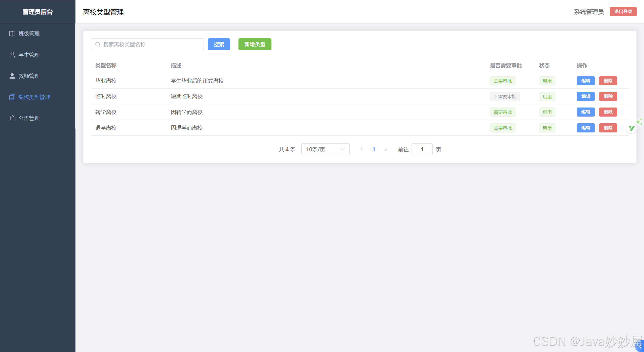Screen dimensions: 644x352
Task: Go to the previous page arrow
Action: [x=361, y=149]
